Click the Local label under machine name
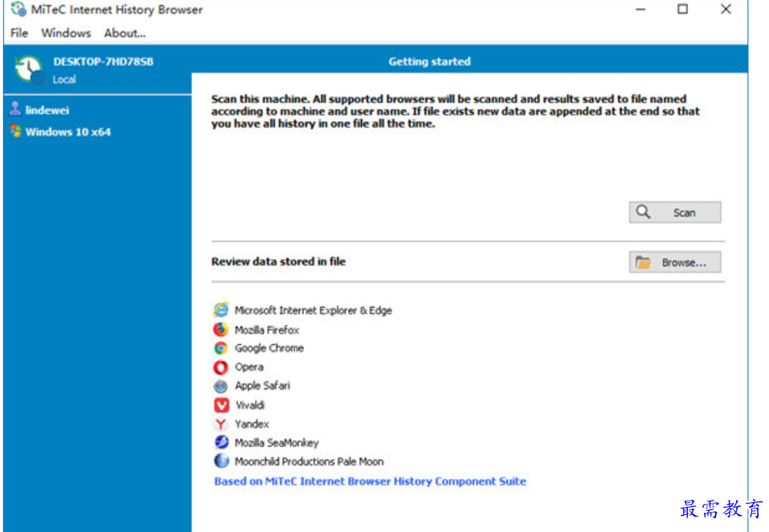 64,80
